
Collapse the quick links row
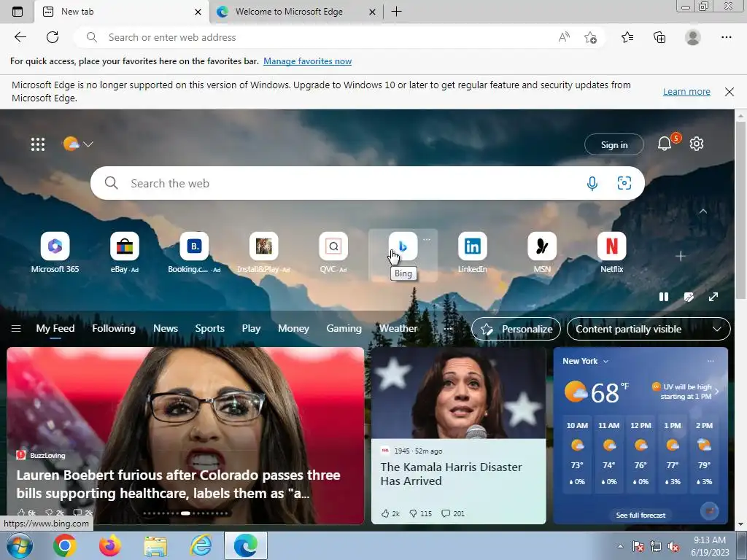click(703, 211)
